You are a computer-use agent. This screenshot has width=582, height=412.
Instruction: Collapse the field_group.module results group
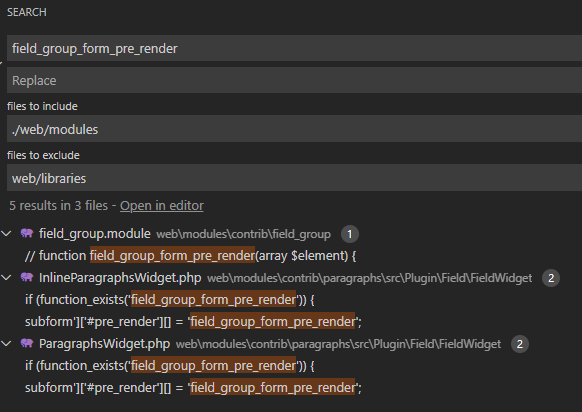coord(6,233)
